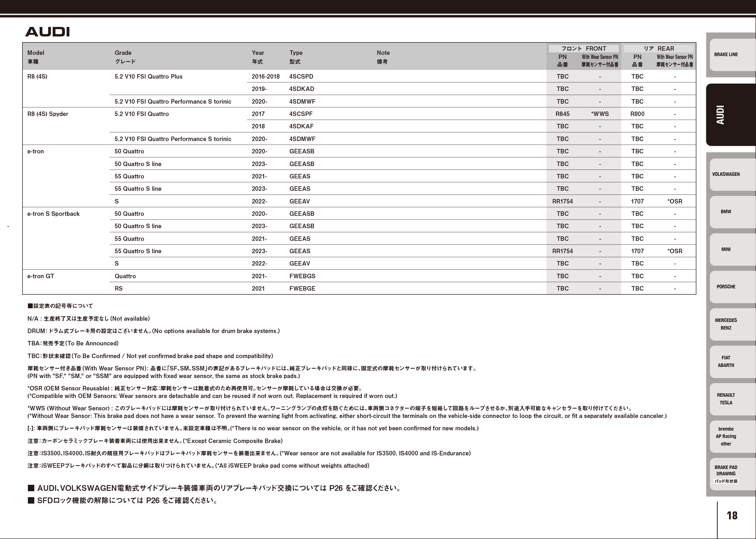
Task: Click the iSWEEP weights note
Action: point(198,466)
